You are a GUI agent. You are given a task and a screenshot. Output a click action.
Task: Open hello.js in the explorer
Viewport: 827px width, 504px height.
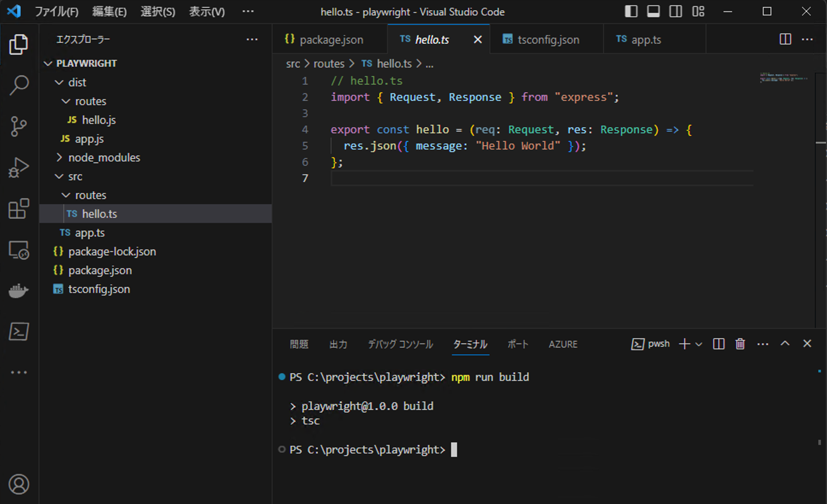pyautogui.click(x=155, y=120)
